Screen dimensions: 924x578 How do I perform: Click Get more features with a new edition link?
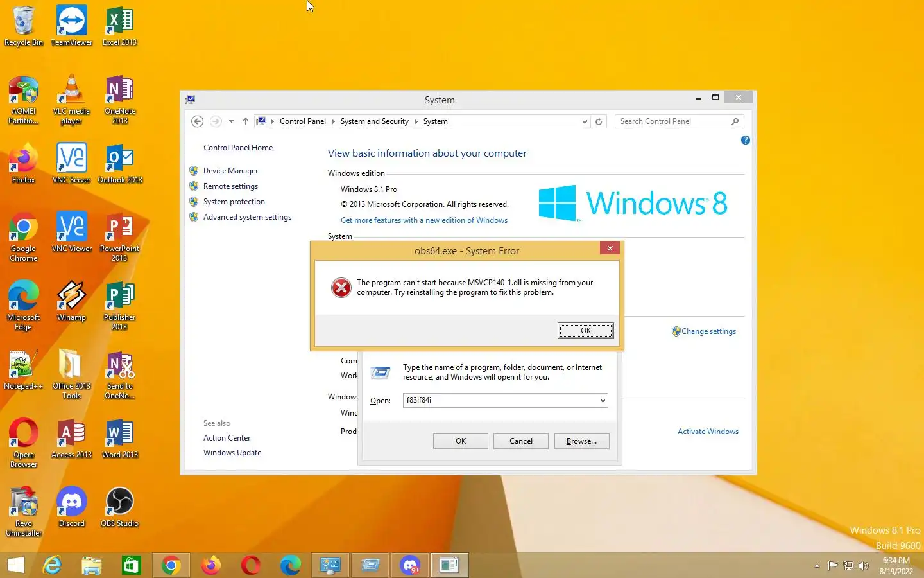coord(424,220)
